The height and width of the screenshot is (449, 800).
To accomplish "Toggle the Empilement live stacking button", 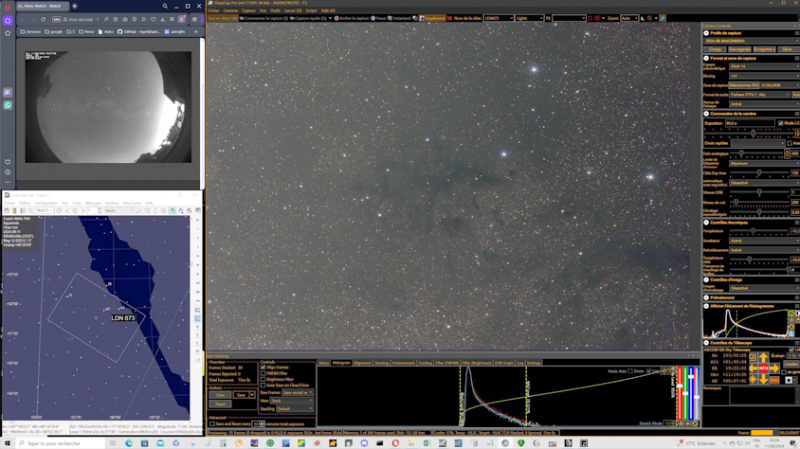I will coord(432,18).
